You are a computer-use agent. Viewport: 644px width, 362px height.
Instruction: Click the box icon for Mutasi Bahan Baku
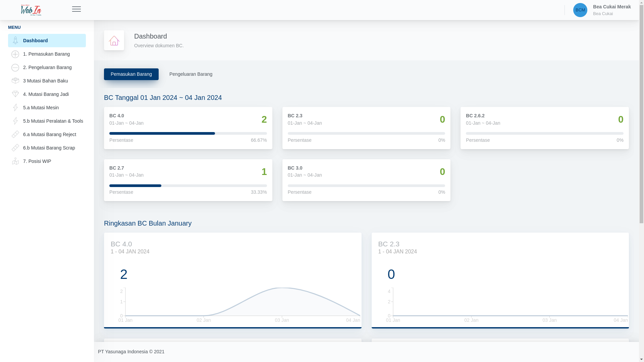[x=15, y=81]
